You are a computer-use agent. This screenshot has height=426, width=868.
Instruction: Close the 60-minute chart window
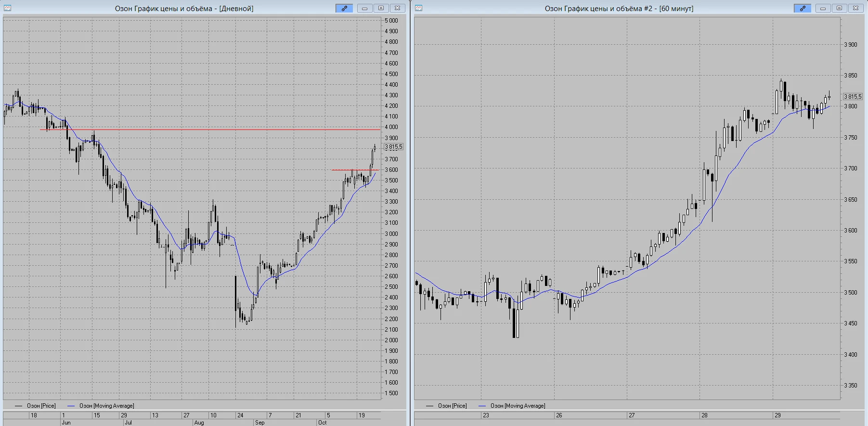click(x=855, y=8)
